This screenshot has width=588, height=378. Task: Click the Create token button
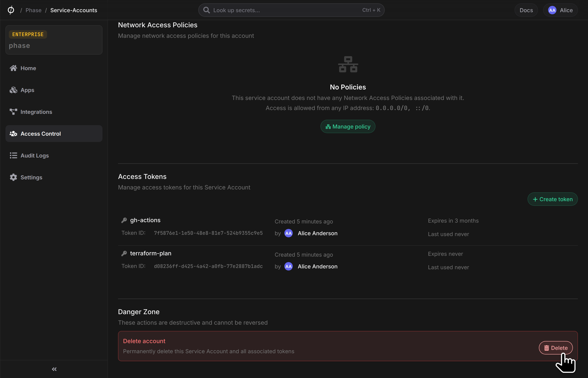tap(553, 199)
